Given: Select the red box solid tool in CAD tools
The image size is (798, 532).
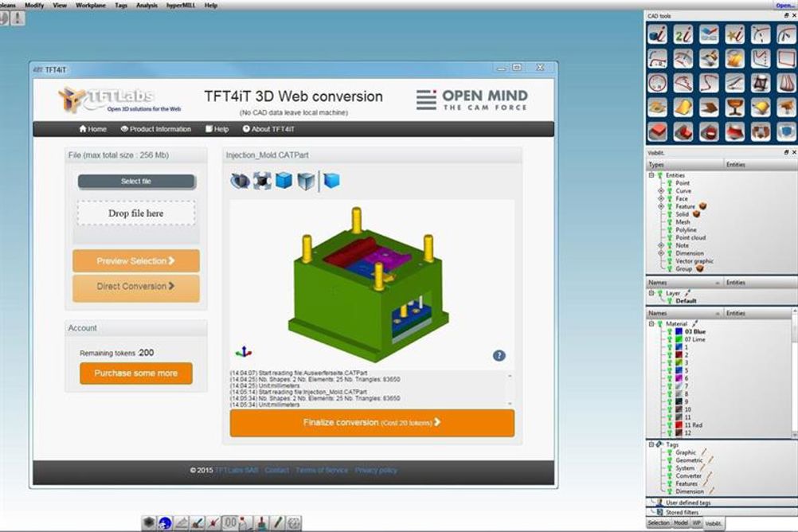Looking at the screenshot, I should [x=657, y=132].
